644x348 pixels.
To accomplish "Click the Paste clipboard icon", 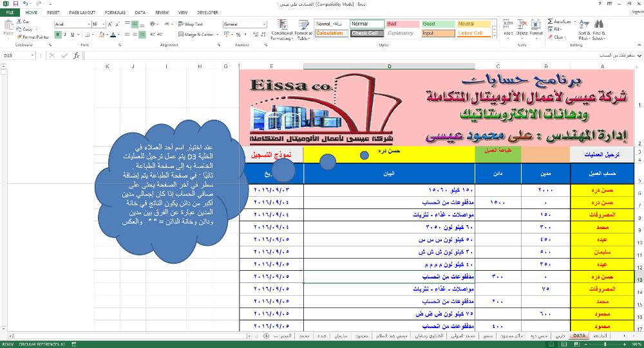I will pos(8,26).
